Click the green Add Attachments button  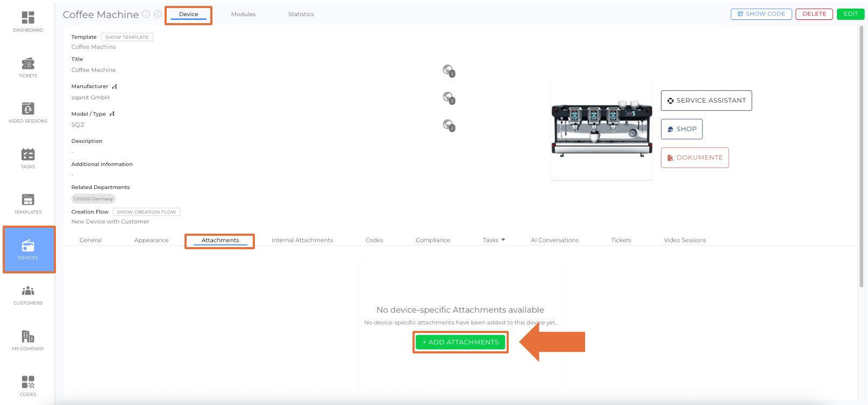tap(460, 342)
